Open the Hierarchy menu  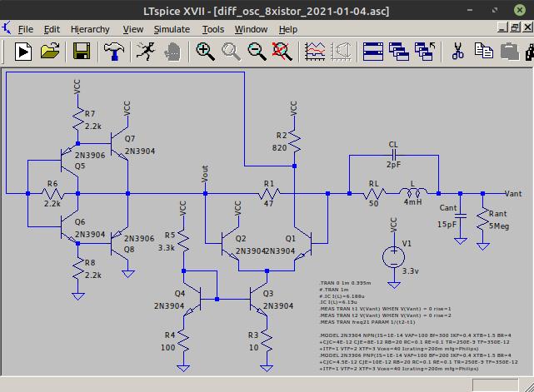point(90,30)
